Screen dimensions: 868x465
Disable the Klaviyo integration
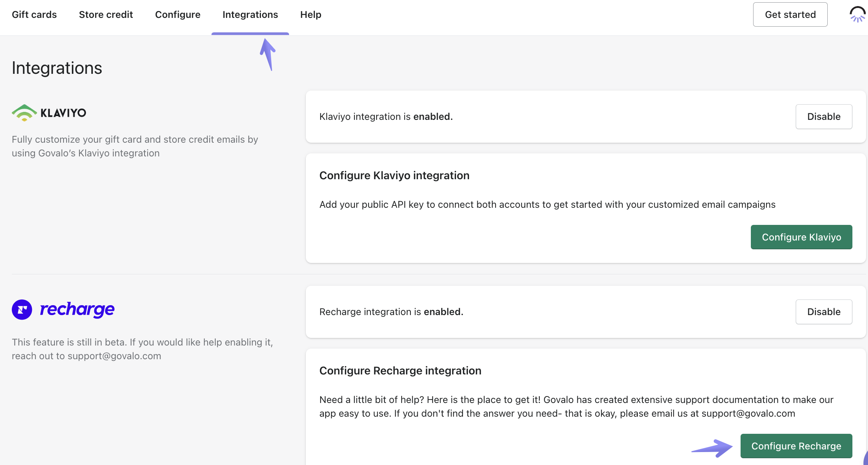[x=823, y=117]
